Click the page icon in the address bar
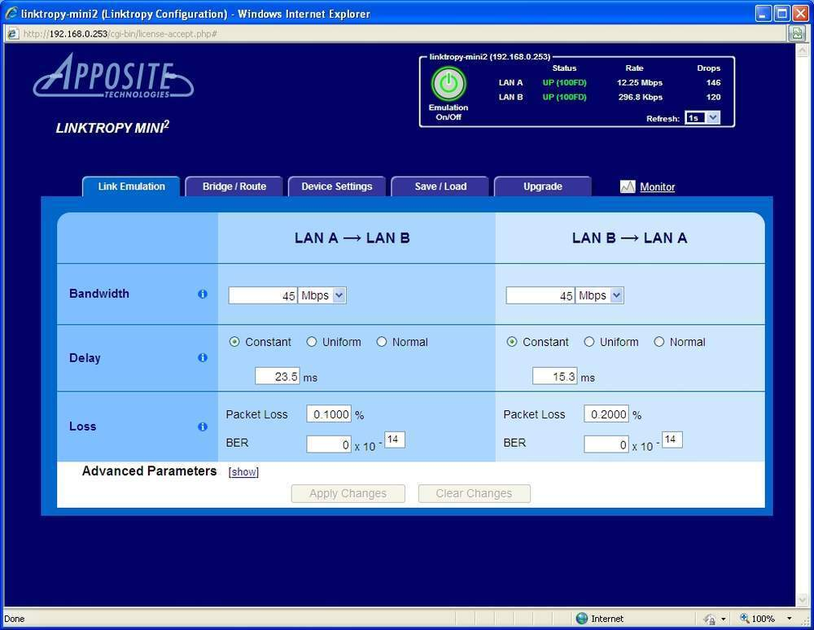Viewport: 814px width, 630px height. pyautogui.click(x=12, y=33)
